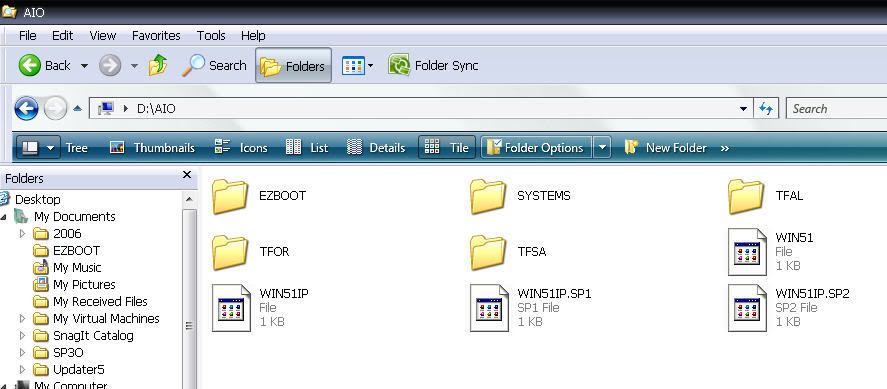Select the WIN51IP.SP2 file icon

pos(747,308)
